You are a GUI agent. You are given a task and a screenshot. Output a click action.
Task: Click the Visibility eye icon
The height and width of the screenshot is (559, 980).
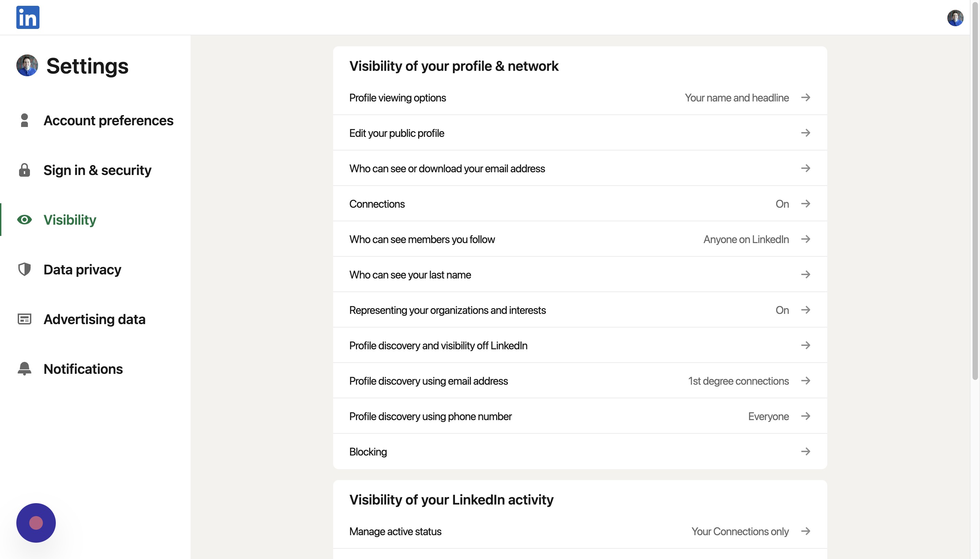pyautogui.click(x=24, y=220)
